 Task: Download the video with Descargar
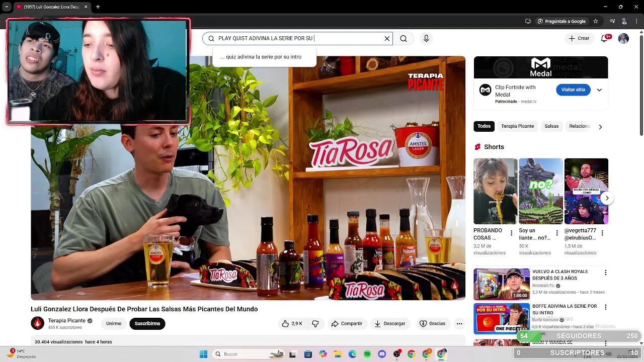390,324
